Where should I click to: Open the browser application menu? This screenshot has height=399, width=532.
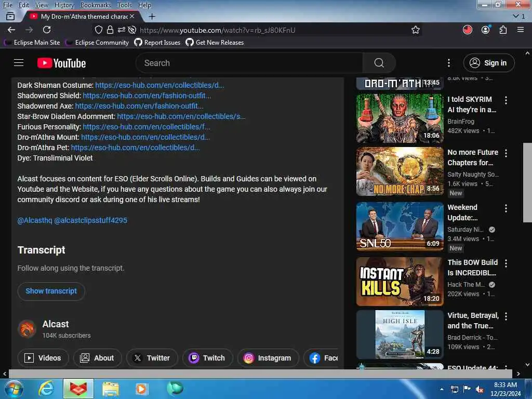point(521,30)
